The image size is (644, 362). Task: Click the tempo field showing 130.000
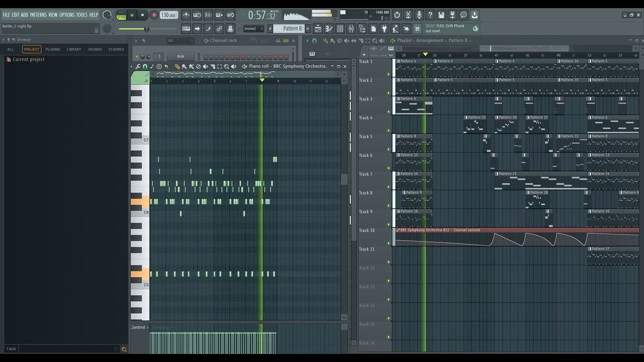(x=169, y=16)
